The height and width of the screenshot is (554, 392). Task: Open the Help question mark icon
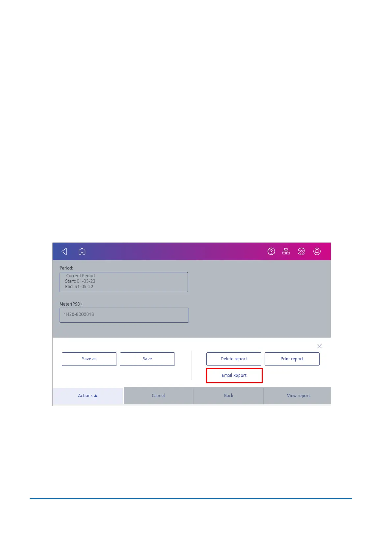[271, 251]
